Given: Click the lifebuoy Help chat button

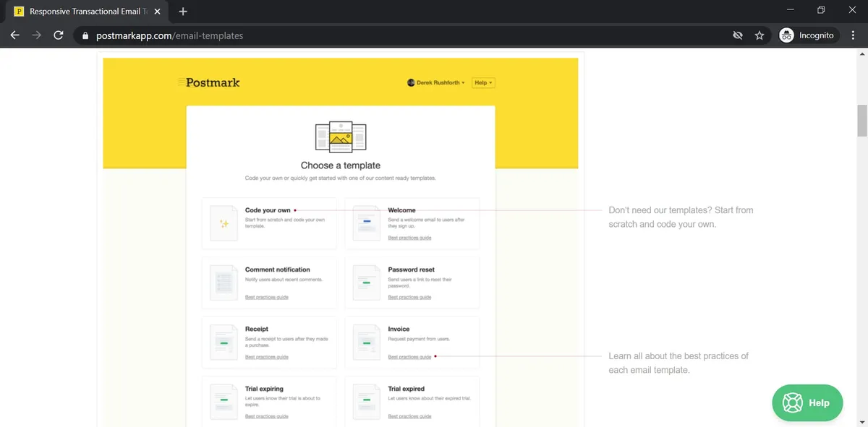Looking at the screenshot, I should [x=807, y=402].
